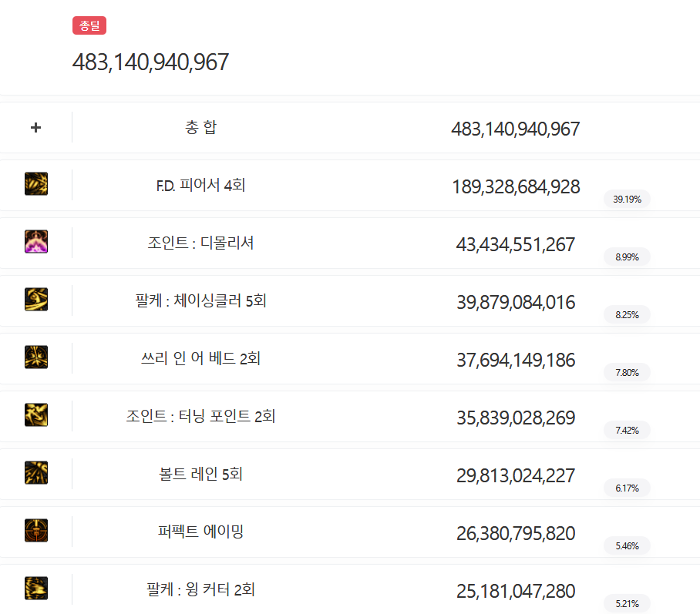Select the 7.42% percentage badge

[627, 430]
